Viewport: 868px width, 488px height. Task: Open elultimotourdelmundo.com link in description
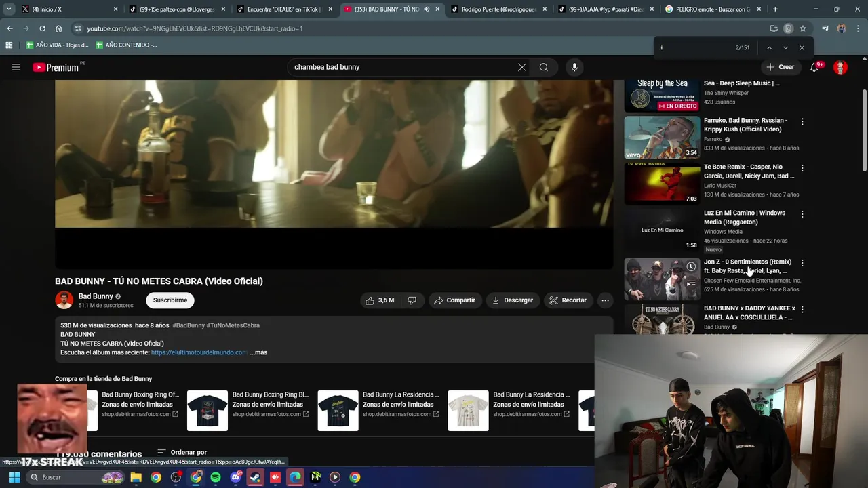pos(199,352)
